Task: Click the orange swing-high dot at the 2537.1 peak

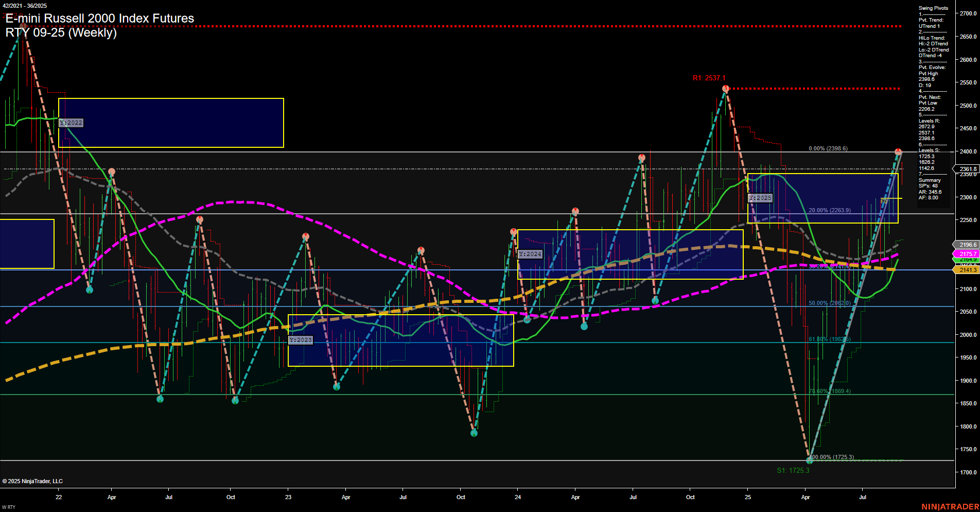Action: 725,88
